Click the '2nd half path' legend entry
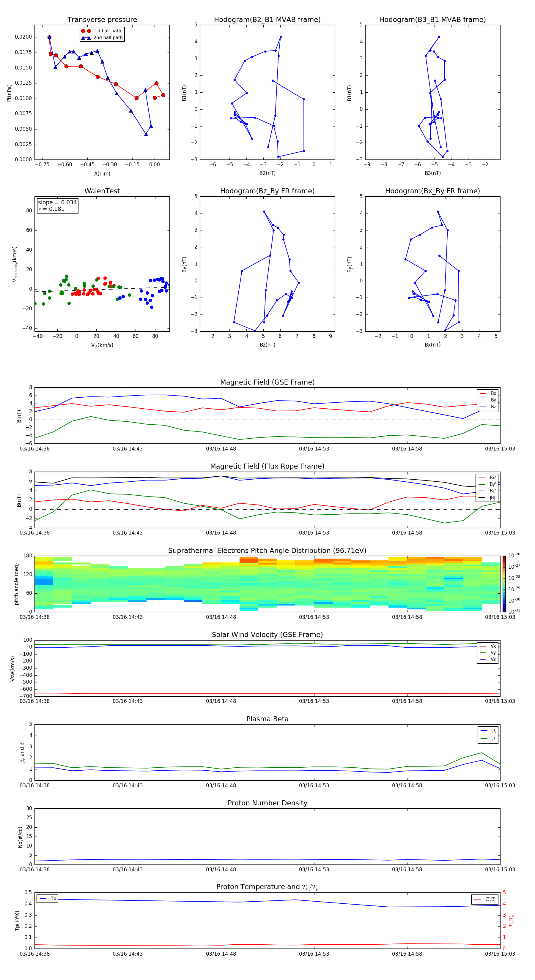The width and height of the screenshot is (535, 980). [x=102, y=38]
